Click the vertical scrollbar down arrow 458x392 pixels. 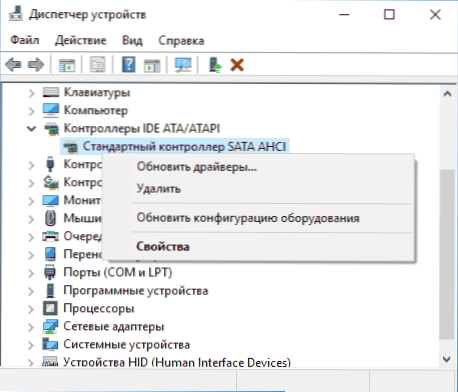click(x=447, y=359)
